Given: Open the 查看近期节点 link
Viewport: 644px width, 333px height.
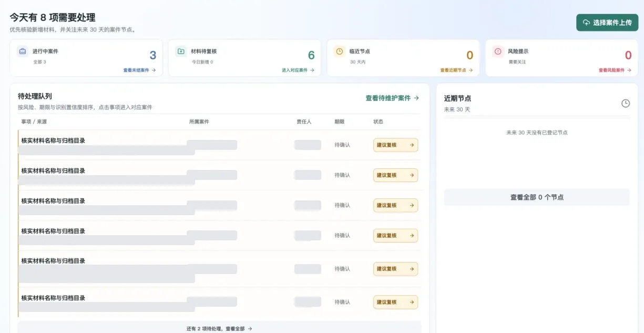Looking at the screenshot, I should point(456,70).
